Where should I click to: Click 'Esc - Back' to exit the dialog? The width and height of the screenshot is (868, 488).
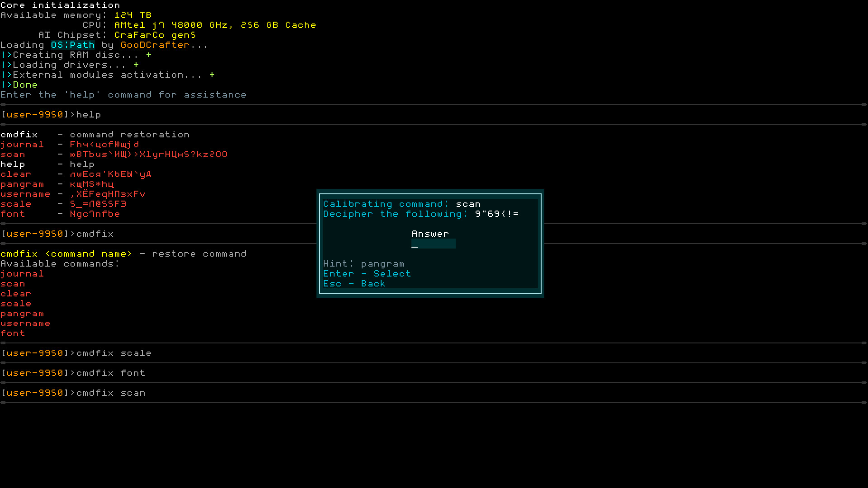tap(354, 283)
